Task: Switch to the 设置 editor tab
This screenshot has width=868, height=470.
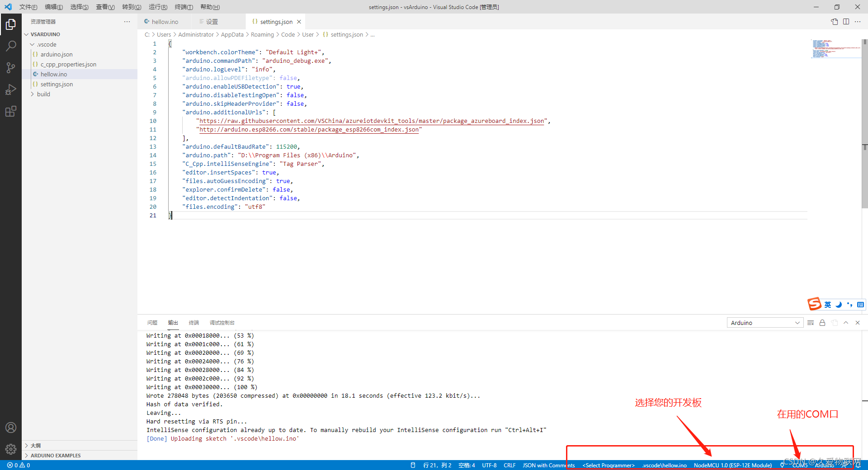Action: [x=219, y=22]
